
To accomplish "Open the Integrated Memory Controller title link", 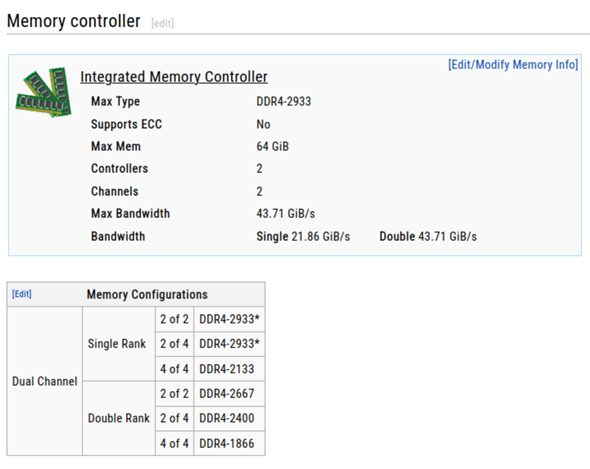I will coord(174,77).
